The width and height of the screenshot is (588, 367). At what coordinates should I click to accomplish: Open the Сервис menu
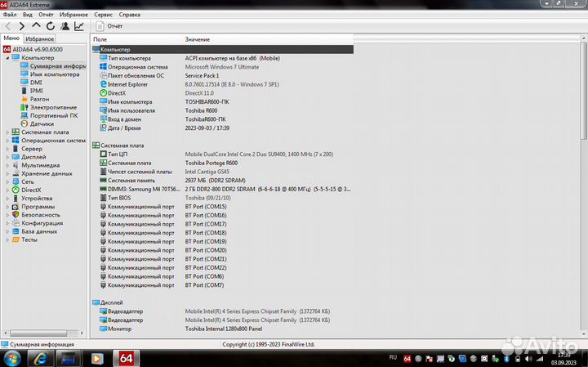point(103,15)
